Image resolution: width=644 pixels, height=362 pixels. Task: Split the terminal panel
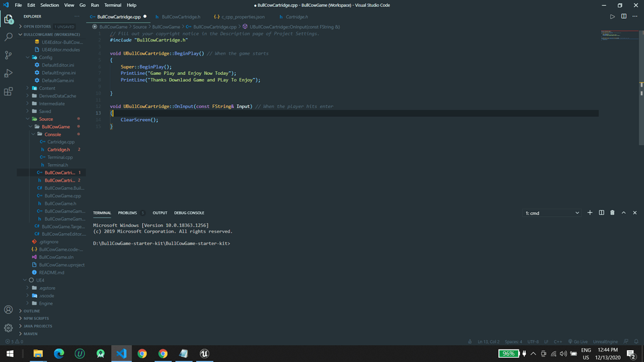coord(601,212)
